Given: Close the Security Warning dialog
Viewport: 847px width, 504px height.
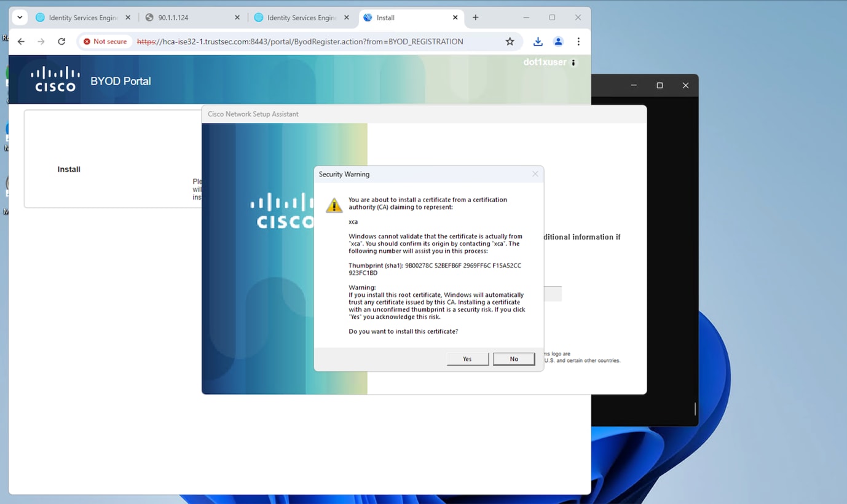Looking at the screenshot, I should point(535,174).
